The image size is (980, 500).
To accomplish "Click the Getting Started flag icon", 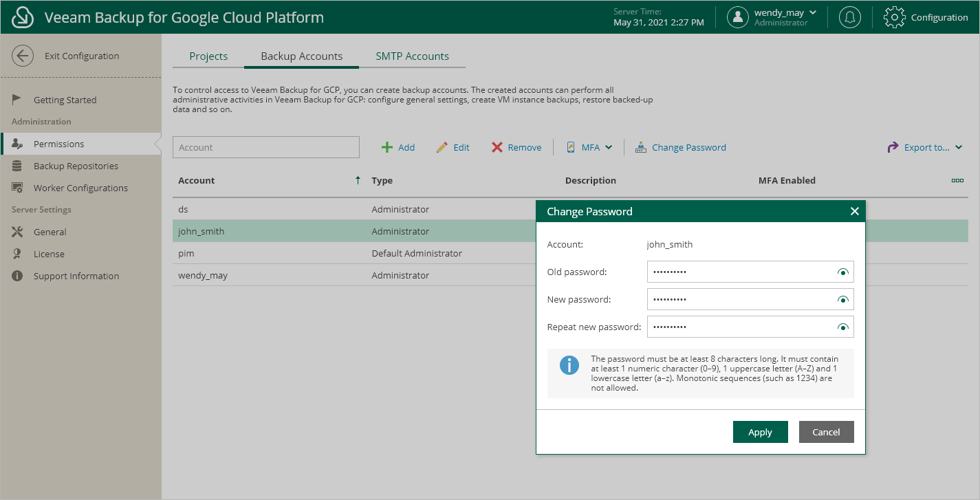I will (17, 100).
